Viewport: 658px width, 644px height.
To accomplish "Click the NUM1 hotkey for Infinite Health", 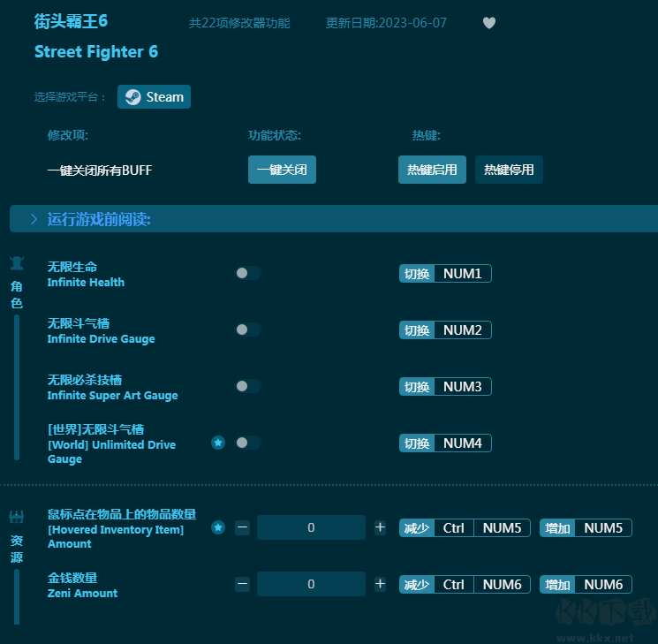I will [x=463, y=274].
